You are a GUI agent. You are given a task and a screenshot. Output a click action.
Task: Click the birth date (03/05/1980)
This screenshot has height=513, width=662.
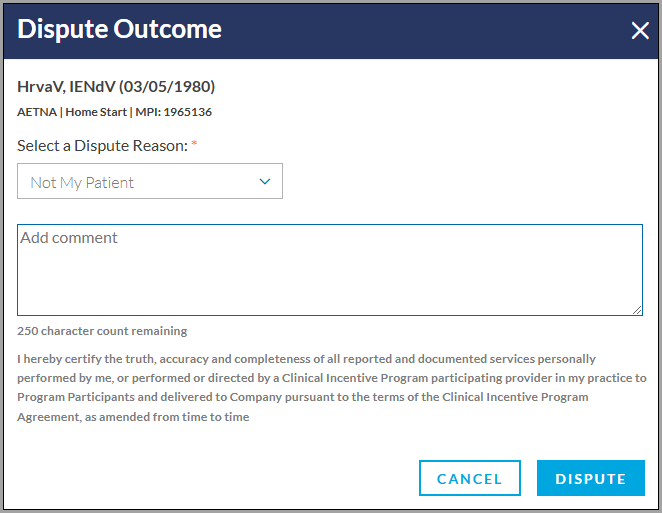point(167,87)
